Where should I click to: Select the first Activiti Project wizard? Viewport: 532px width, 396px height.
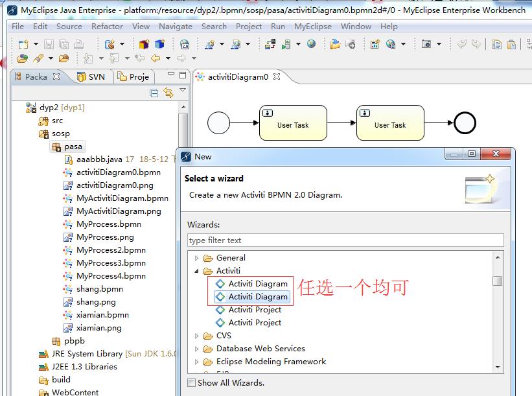248,309
